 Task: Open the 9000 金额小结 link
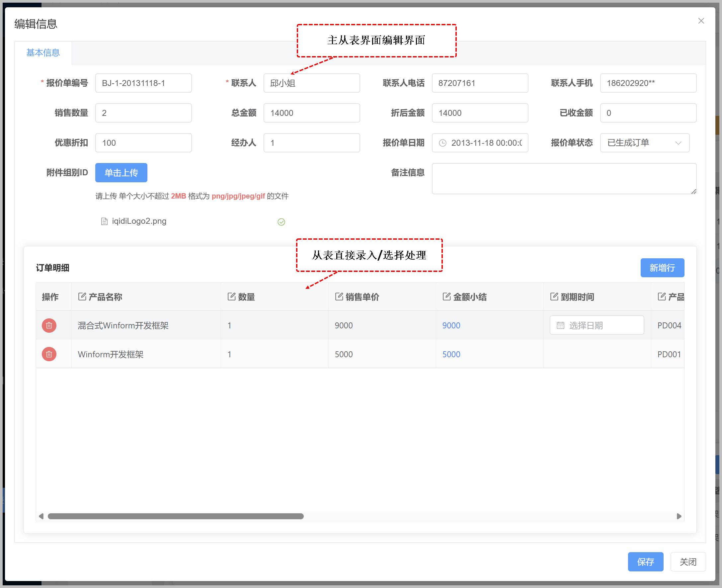pos(451,325)
